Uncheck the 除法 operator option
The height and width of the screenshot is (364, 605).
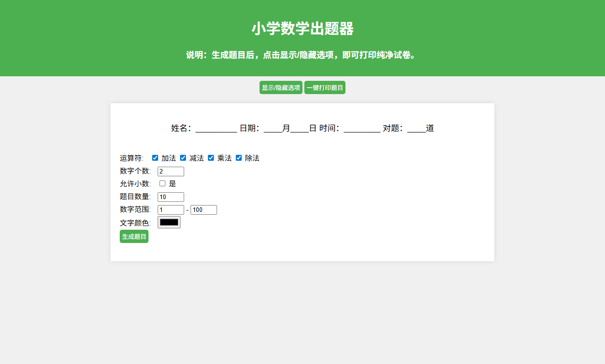click(239, 158)
